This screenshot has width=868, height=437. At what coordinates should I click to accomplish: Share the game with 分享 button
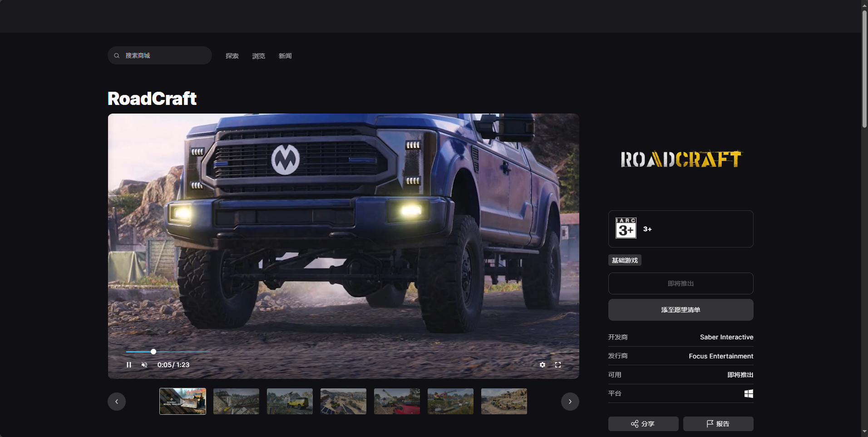[643, 424]
